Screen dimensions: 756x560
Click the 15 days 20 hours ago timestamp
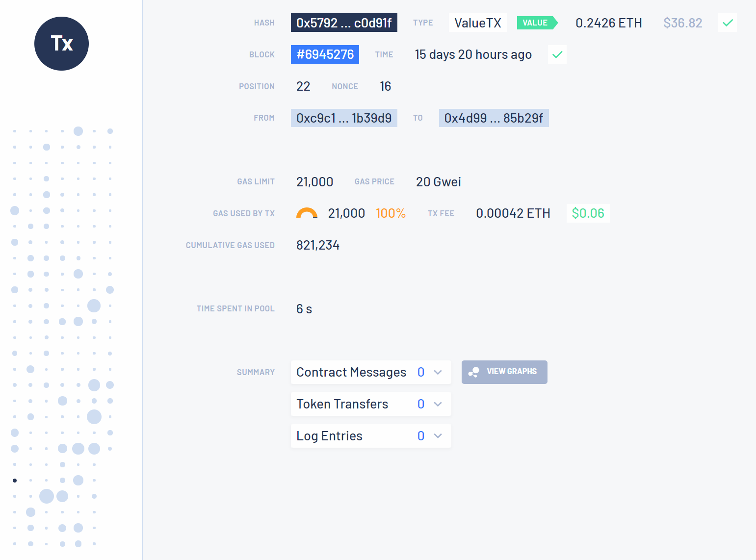[x=473, y=54]
